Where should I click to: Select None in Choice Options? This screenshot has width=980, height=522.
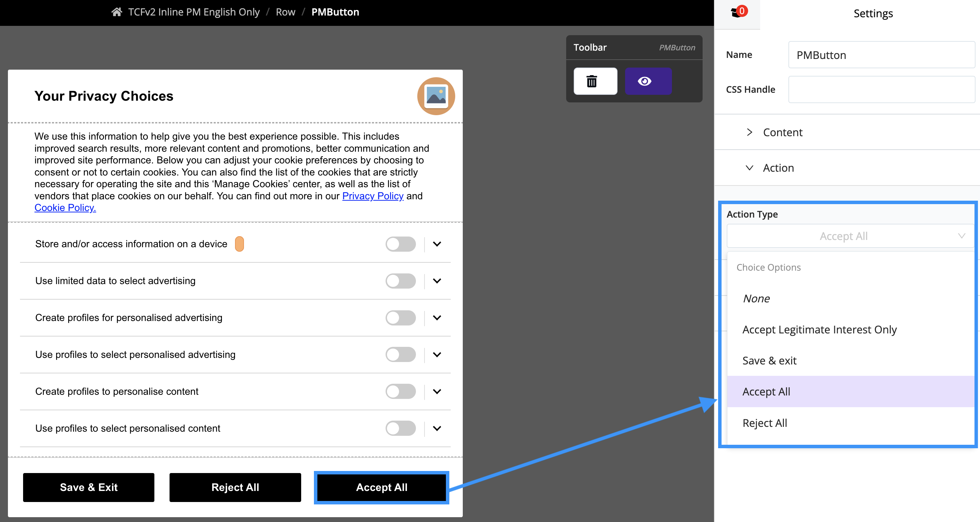pos(850,299)
